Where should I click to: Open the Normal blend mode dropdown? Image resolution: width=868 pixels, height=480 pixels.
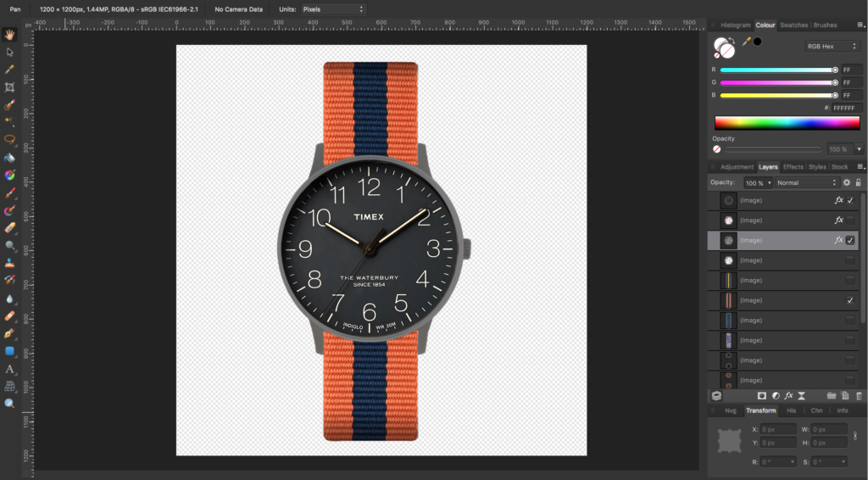point(805,182)
